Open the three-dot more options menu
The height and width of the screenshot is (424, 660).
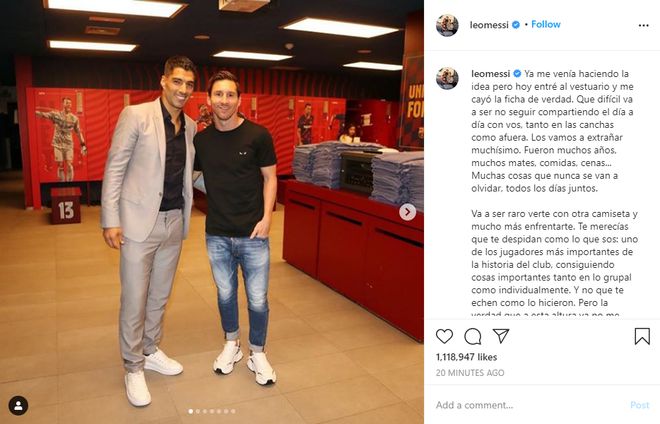[643, 26]
